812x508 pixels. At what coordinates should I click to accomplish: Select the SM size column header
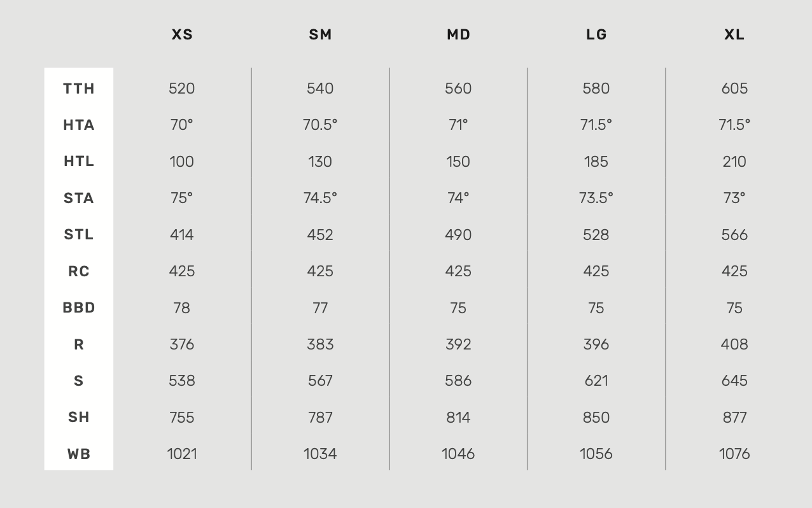pyautogui.click(x=320, y=34)
